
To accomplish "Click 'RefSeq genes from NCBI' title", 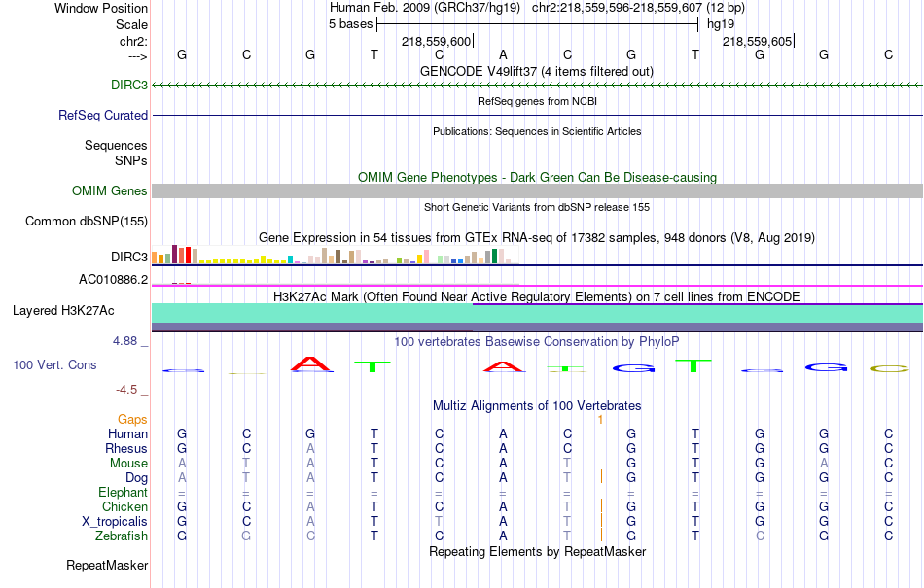I will coord(537,101).
